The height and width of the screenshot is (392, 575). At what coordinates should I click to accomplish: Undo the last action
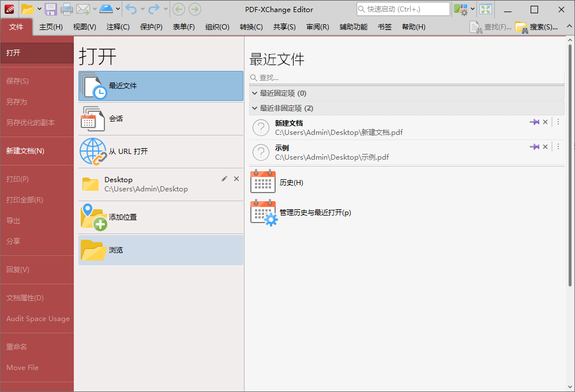click(x=130, y=9)
